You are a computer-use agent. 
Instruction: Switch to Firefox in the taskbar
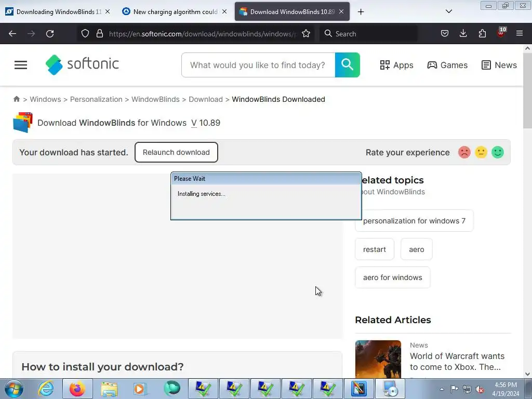(x=77, y=389)
